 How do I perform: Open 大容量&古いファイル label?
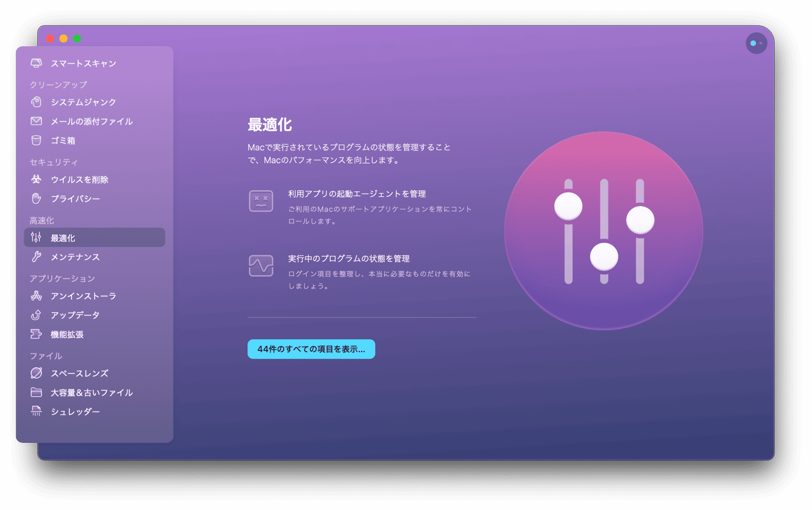tap(91, 392)
